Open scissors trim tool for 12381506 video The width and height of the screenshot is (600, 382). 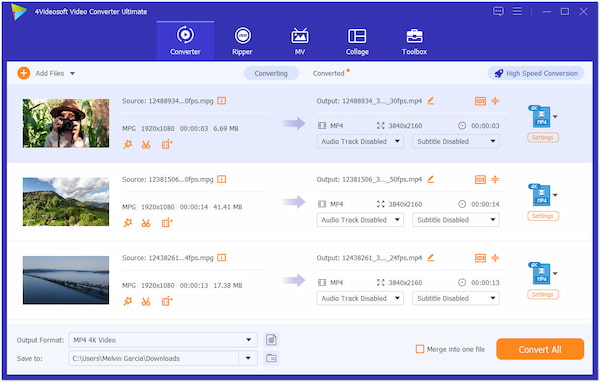tap(146, 223)
